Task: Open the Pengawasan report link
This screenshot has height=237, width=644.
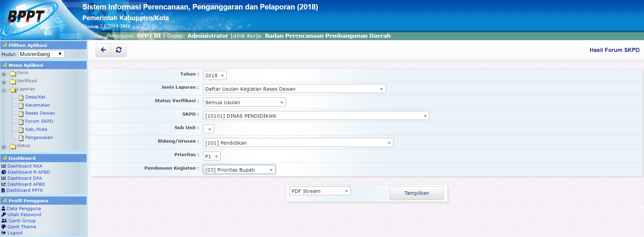Action: point(39,137)
